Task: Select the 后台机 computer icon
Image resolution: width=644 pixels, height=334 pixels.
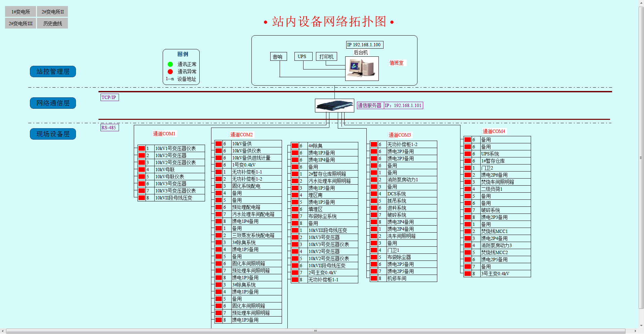Action: pos(362,68)
